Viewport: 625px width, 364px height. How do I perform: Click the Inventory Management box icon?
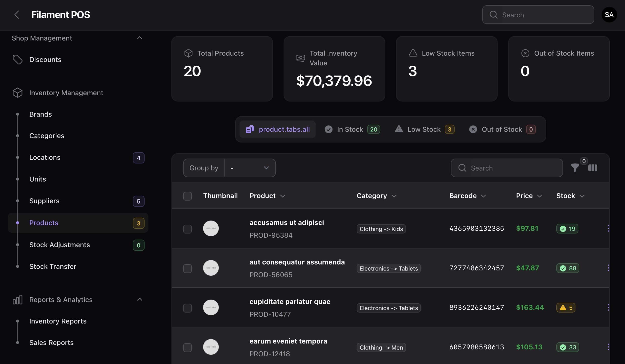click(17, 93)
